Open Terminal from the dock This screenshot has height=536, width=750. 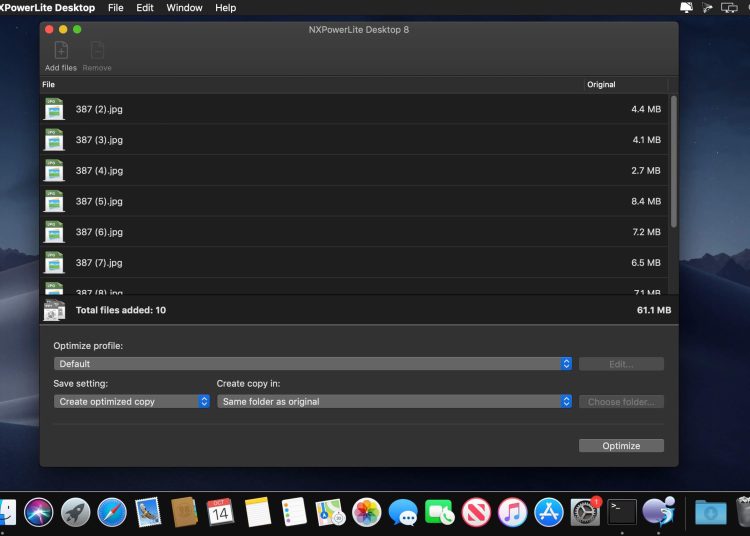622,513
